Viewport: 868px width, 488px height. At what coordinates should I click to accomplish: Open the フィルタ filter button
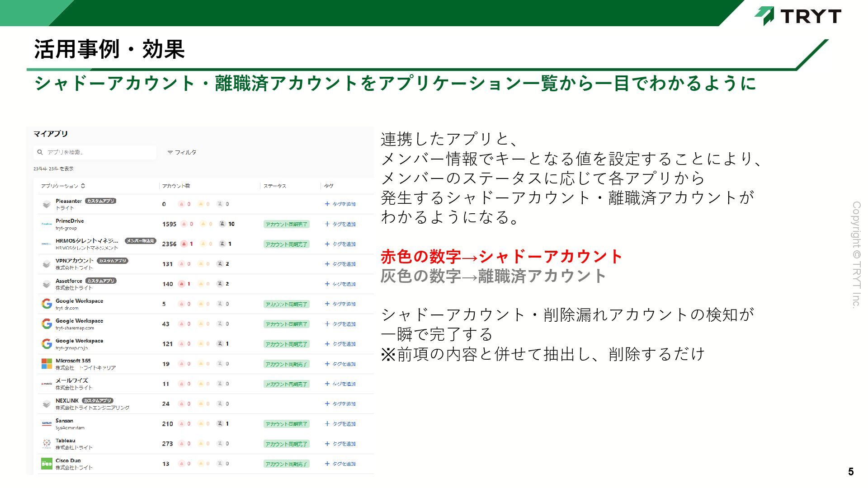pyautogui.click(x=182, y=152)
